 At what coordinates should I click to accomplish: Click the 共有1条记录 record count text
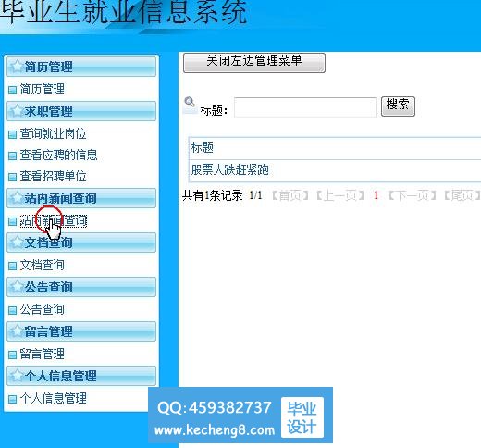(213, 195)
